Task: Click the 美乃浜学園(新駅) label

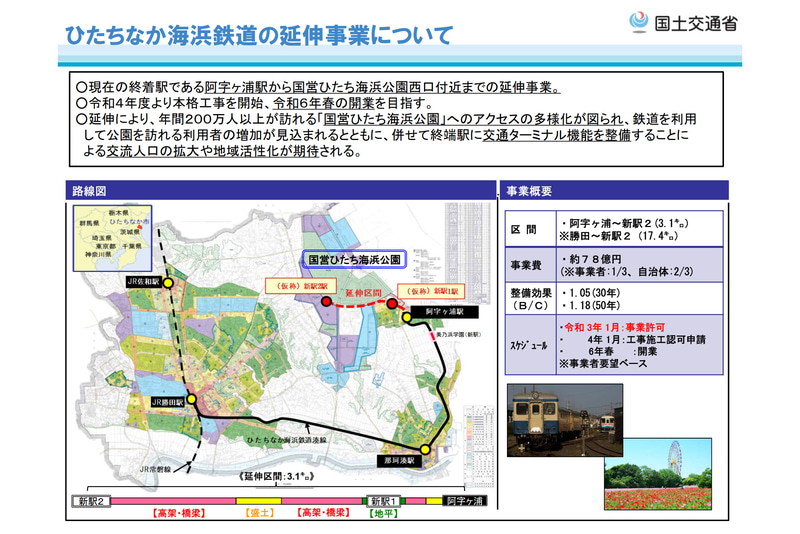Action: tap(458, 335)
